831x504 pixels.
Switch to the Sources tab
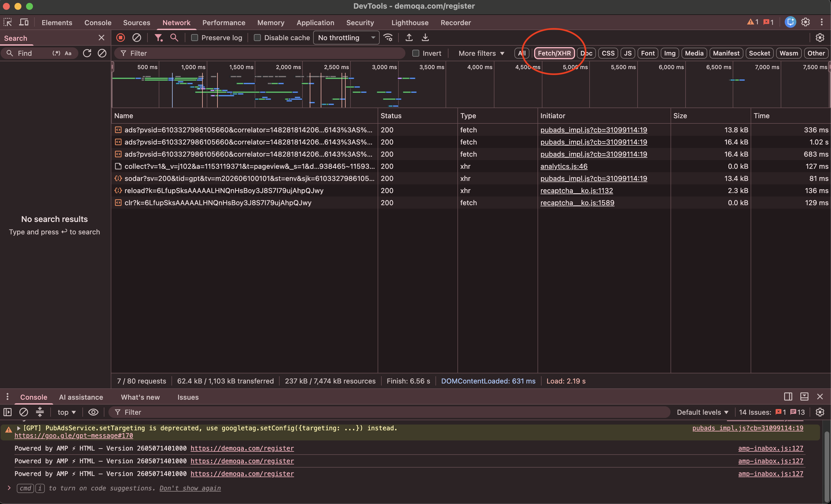136,23
